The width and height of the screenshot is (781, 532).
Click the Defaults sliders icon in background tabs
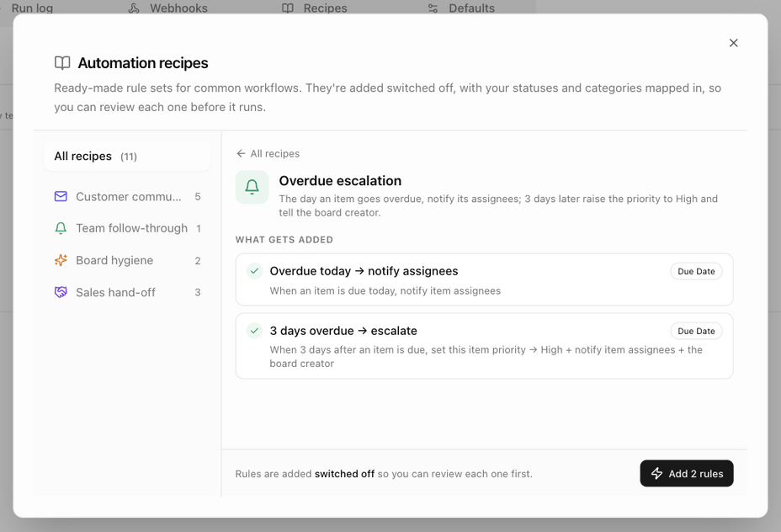(x=433, y=8)
